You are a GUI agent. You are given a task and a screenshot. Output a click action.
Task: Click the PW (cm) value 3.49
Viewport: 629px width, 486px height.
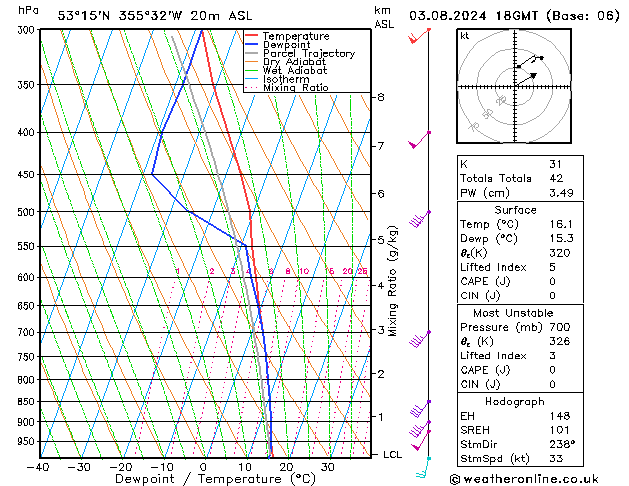[561, 193]
